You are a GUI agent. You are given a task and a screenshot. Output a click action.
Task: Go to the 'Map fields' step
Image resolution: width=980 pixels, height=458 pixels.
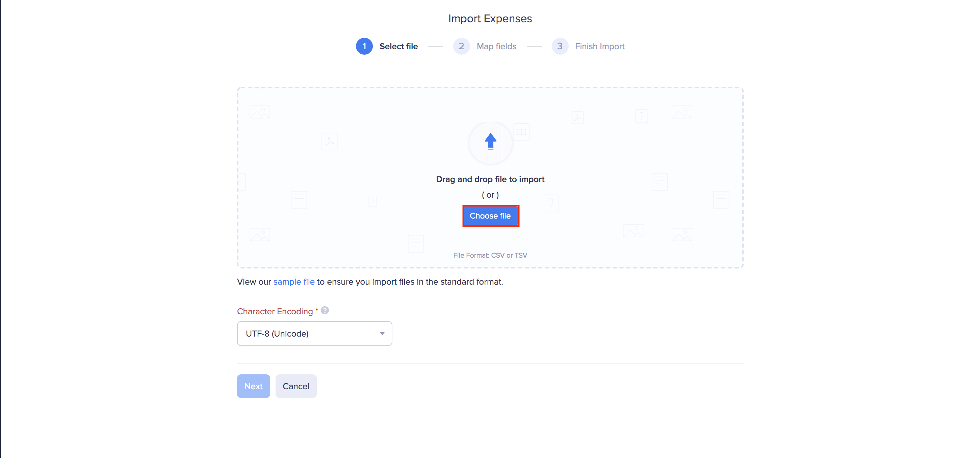(496, 46)
